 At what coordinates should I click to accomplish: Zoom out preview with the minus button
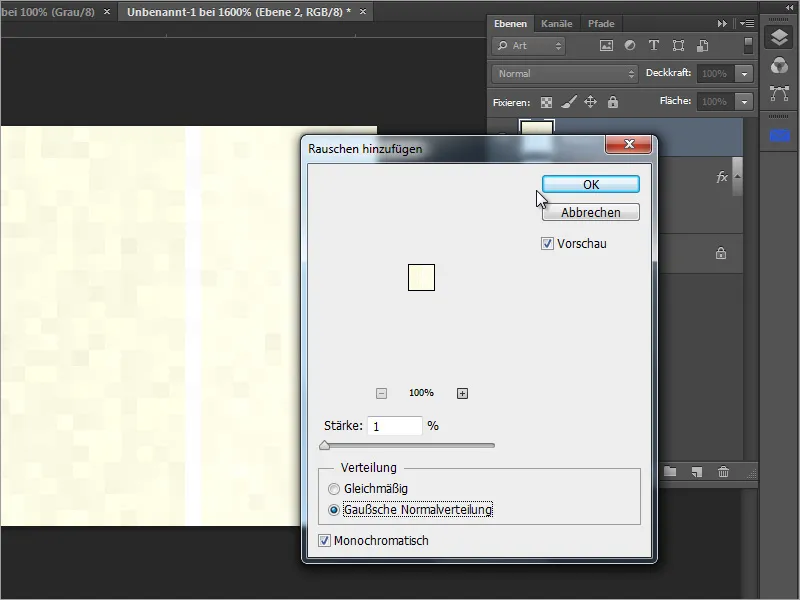(x=381, y=393)
